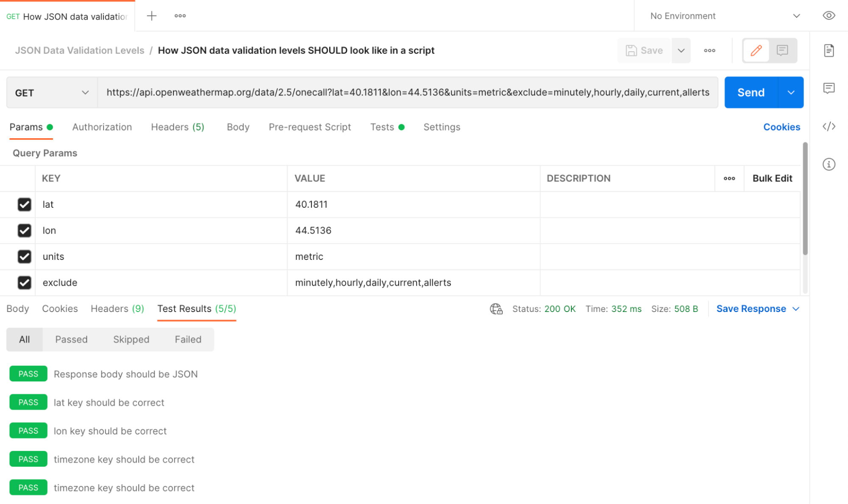The width and height of the screenshot is (848, 504).
Task: Click the units value metric cell
Action: click(414, 256)
